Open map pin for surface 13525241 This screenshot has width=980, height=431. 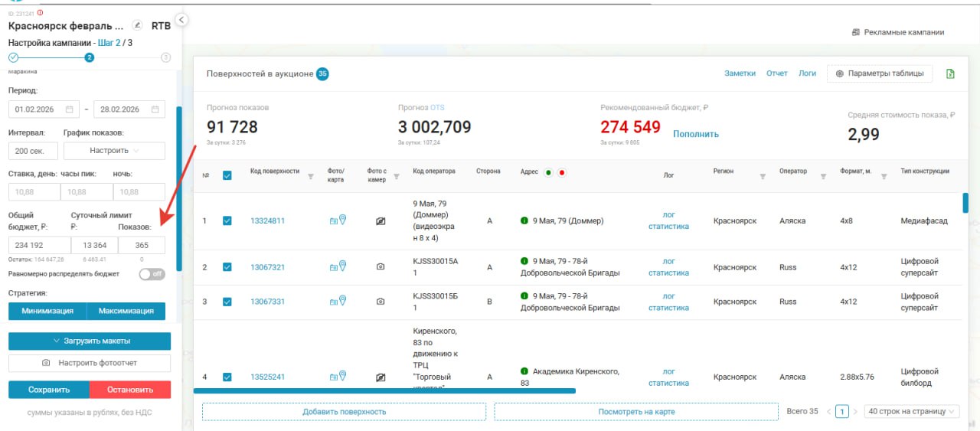[342, 377]
